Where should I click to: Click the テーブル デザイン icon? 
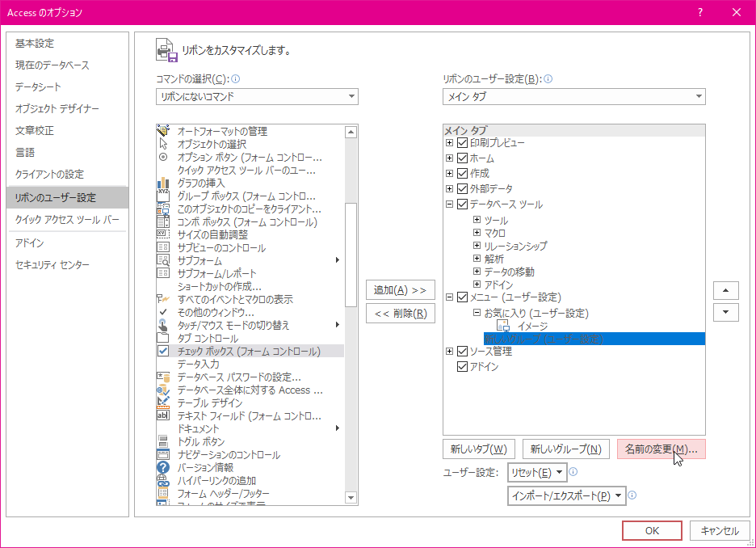pyautogui.click(x=163, y=403)
